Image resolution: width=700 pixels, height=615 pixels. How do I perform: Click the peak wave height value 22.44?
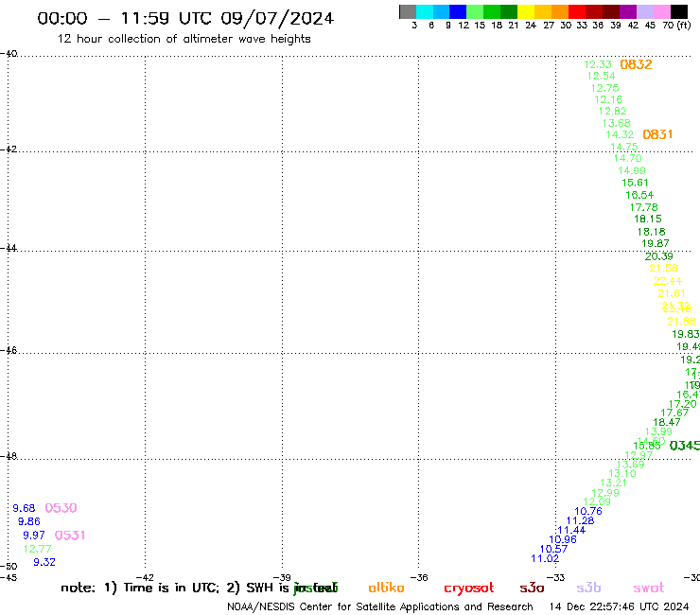[x=668, y=281]
